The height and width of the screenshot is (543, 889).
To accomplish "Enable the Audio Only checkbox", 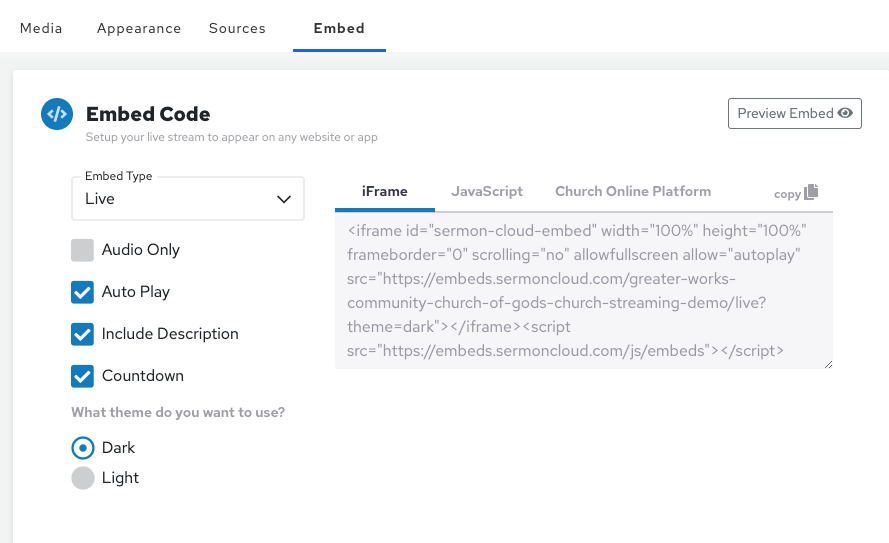I will pyautogui.click(x=83, y=250).
